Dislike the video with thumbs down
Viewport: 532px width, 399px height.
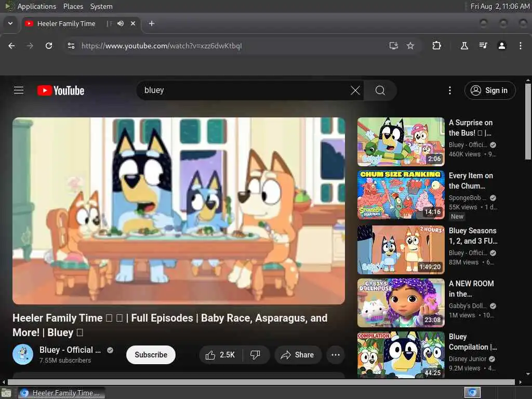(255, 355)
